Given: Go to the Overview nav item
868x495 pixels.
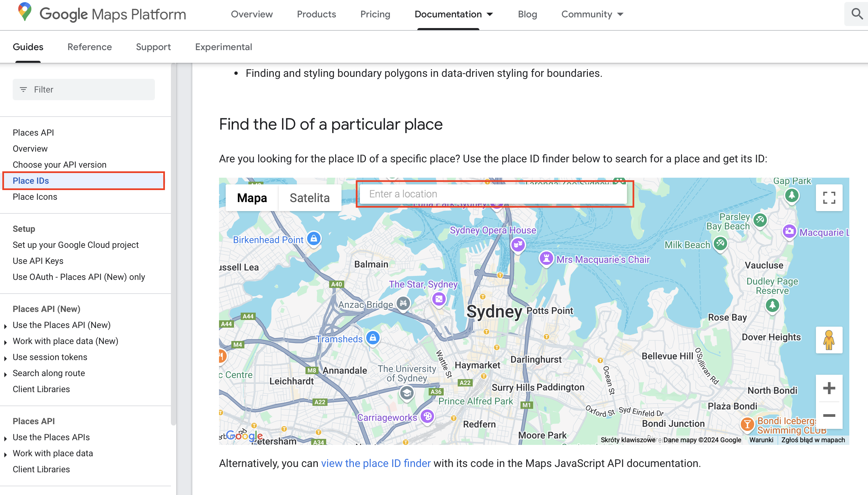Looking at the screenshot, I should click(252, 14).
